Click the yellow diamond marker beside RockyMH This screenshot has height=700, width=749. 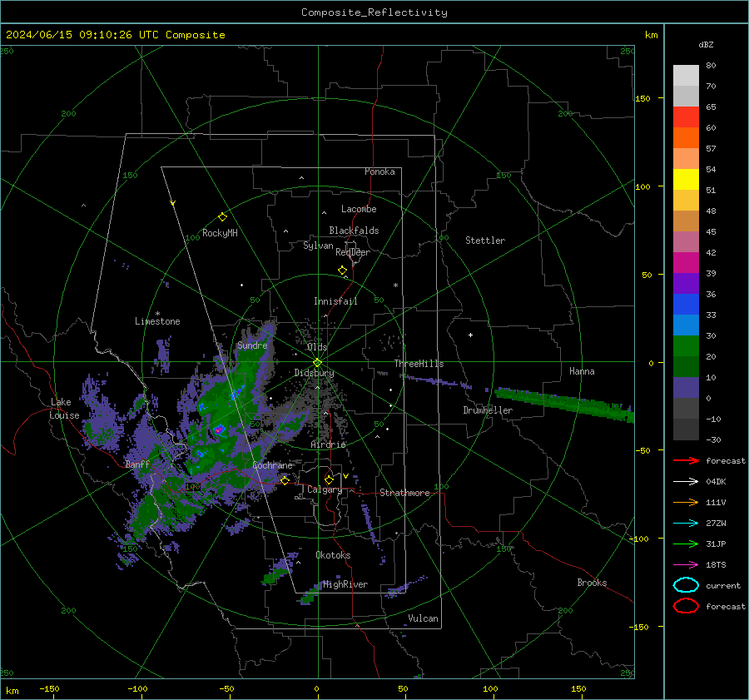(x=222, y=217)
